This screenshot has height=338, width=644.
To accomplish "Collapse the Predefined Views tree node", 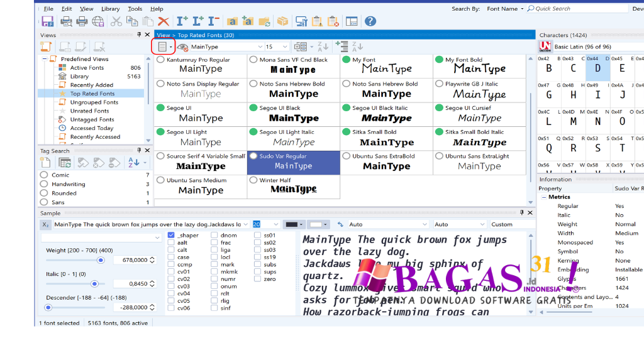I will click(x=44, y=59).
